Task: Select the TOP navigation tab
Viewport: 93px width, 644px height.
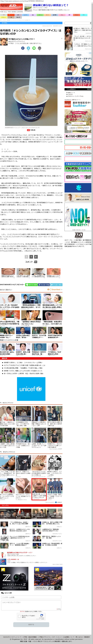Action: [4, 15]
